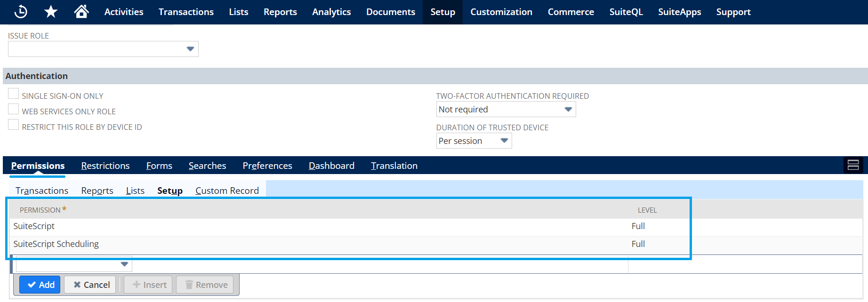Open the SuiteApps menu
Screen dimensions: 868x302
679,12
